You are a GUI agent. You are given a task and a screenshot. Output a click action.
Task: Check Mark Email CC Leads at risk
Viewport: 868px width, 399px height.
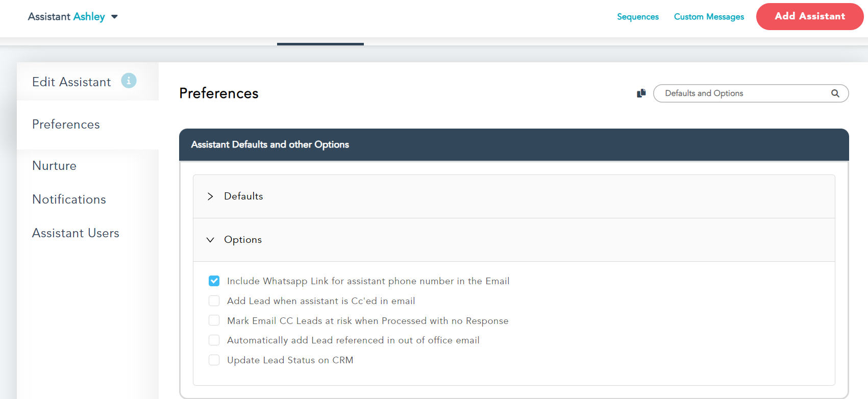(214, 320)
